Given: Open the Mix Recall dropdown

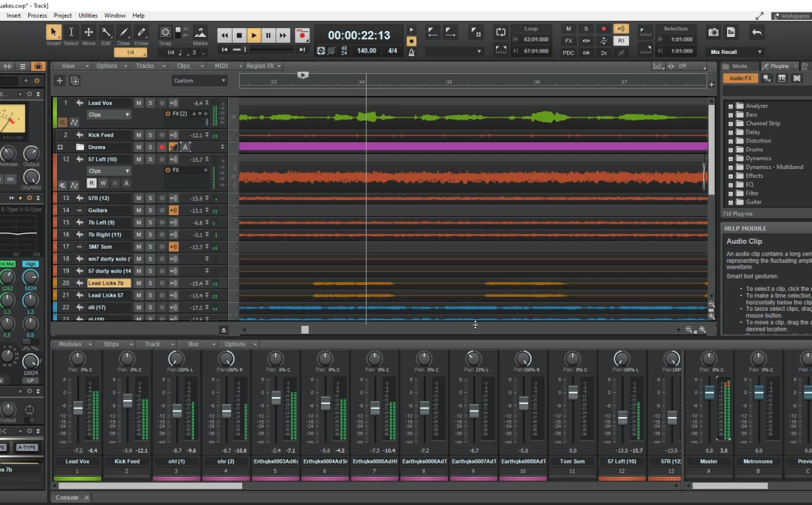Looking at the screenshot, I should (x=736, y=52).
